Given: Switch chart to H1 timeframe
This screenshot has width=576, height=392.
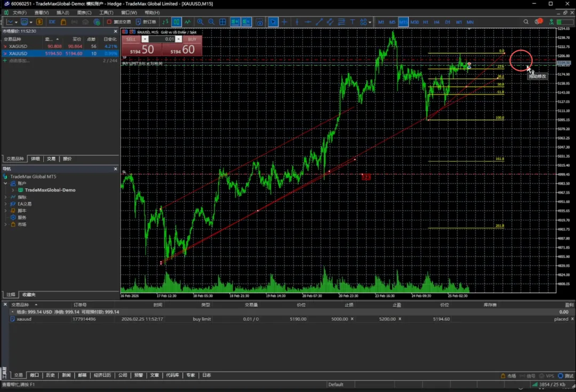Looking at the screenshot, I should pos(426,22).
